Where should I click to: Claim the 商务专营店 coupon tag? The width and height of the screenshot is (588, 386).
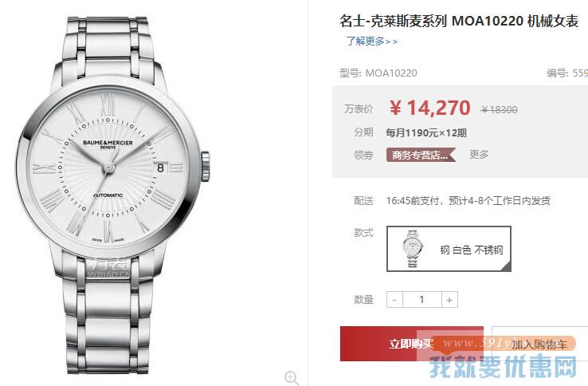pos(421,155)
